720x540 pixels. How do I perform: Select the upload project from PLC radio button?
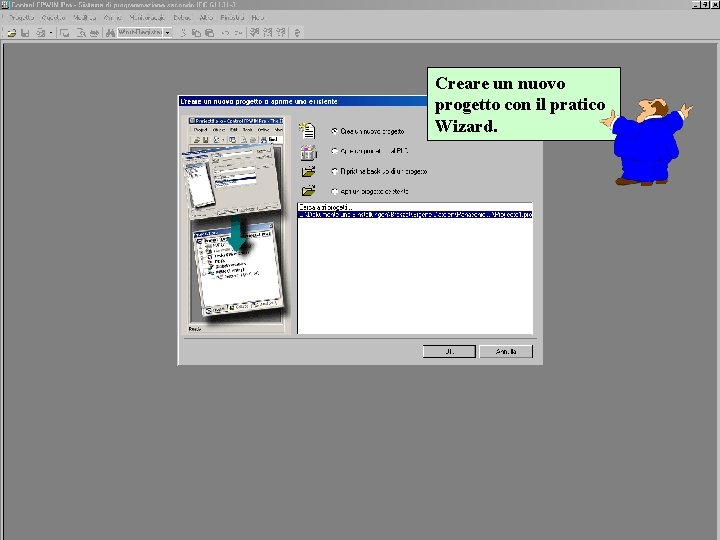pos(334,151)
